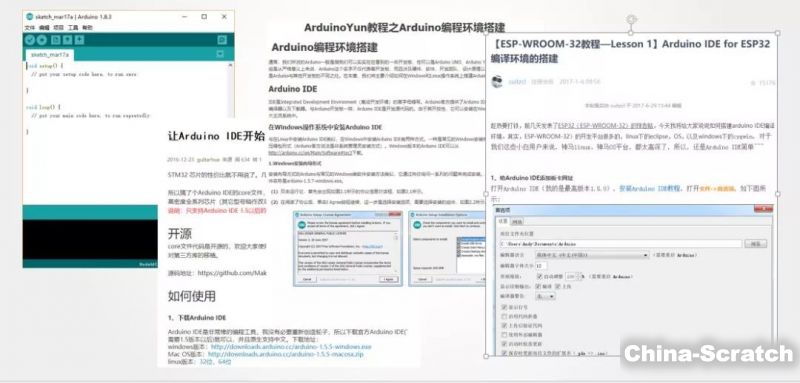Image resolution: width=800 pixels, height=383 pixels.
Task: Click the Open sketch icon in Arduino toolbar
Action: pyautogui.click(x=67, y=40)
